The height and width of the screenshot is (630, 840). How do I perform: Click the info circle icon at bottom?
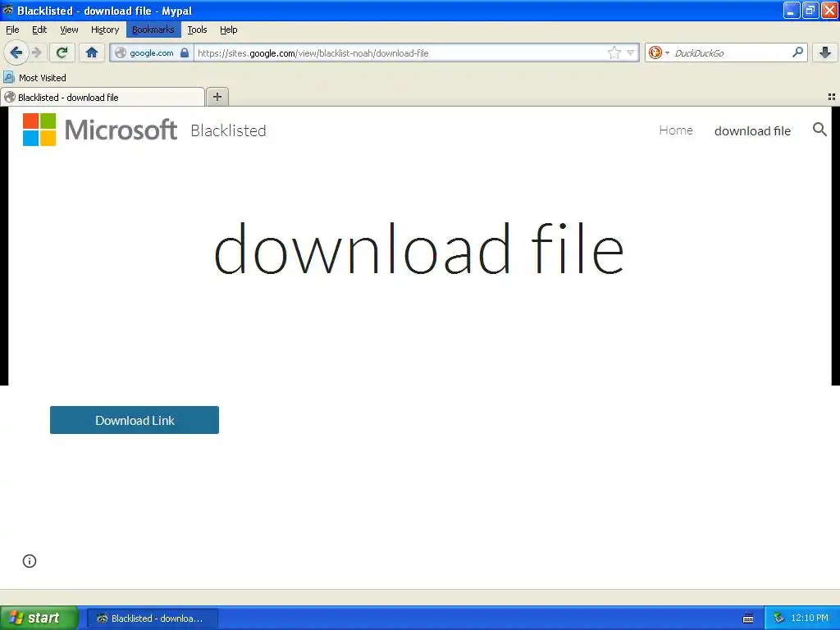click(30, 561)
